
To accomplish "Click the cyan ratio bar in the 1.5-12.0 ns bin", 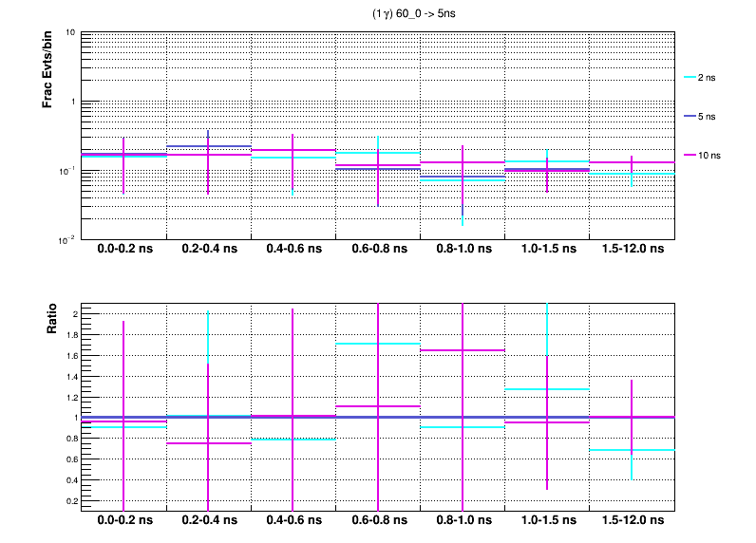I will pyautogui.click(x=655, y=450).
